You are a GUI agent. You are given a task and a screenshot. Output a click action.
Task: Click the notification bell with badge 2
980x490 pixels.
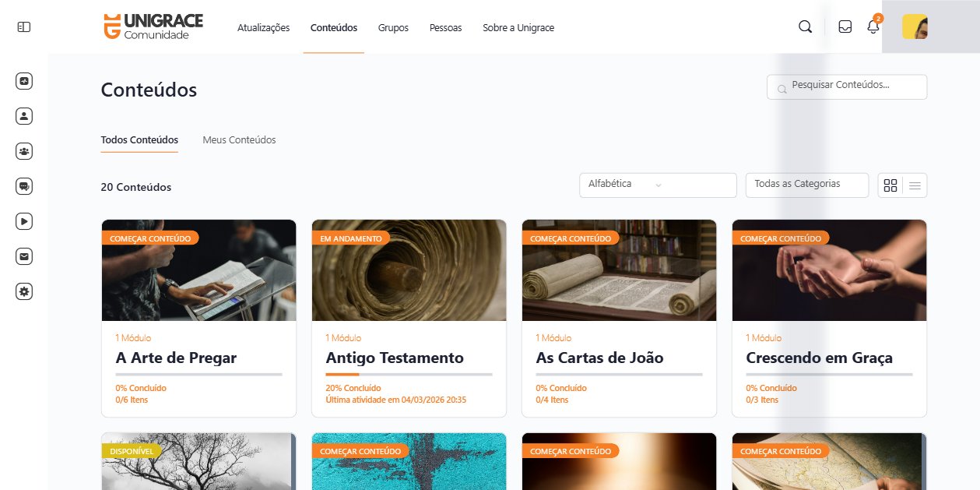[873, 26]
